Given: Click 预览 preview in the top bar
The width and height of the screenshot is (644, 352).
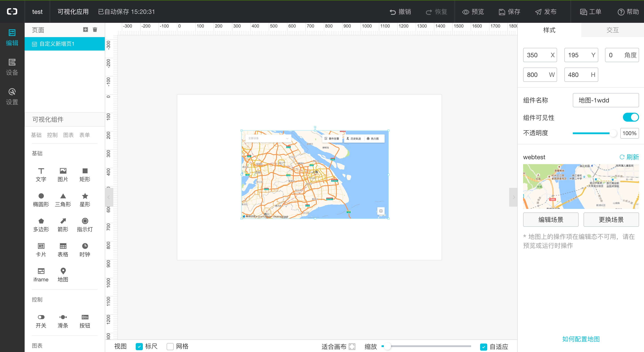Looking at the screenshot, I should coord(473,12).
